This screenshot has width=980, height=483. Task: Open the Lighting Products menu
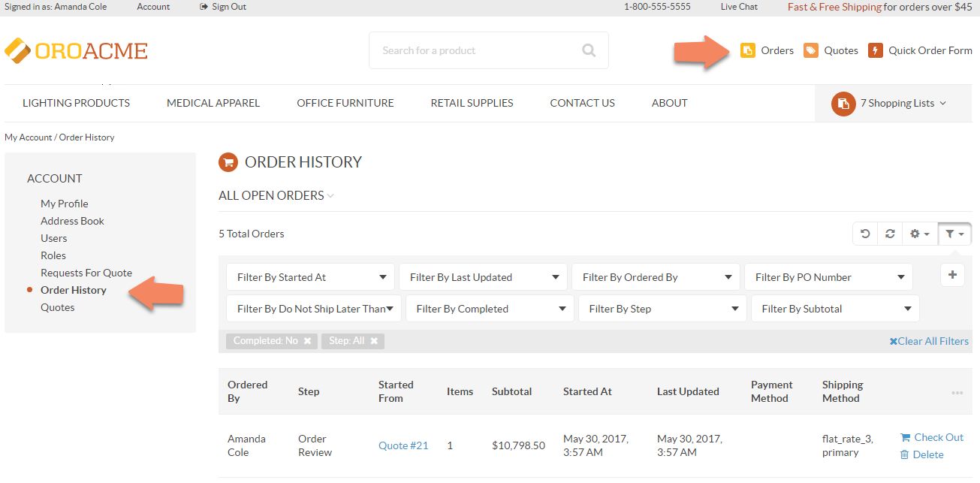point(76,103)
